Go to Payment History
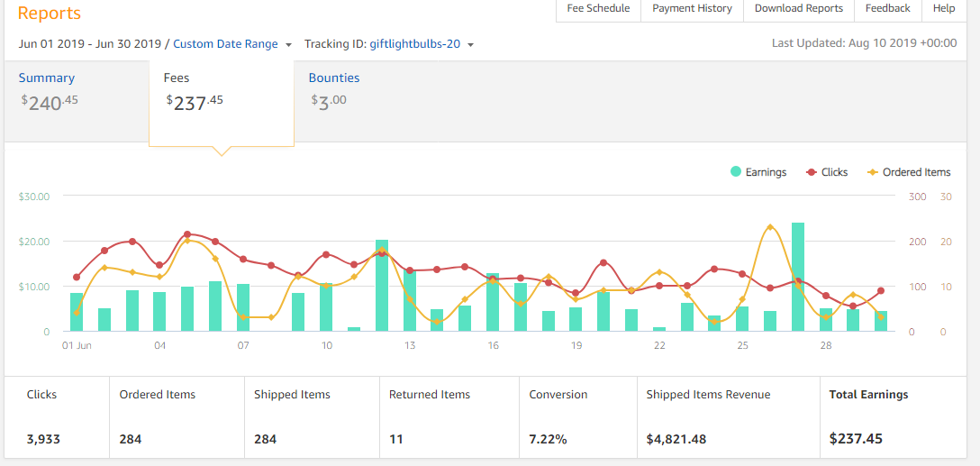 pyautogui.click(x=692, y=9)
